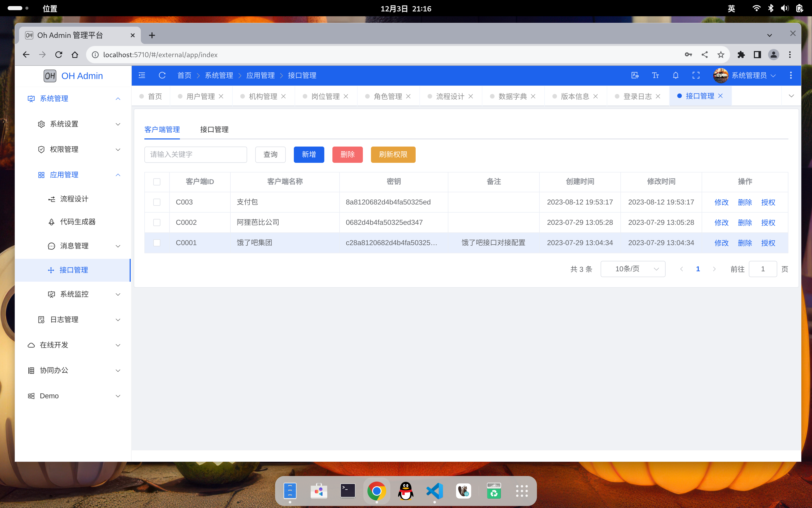Expand the 协同办公 menu
The image size is (812, 508).
[73, 370]
